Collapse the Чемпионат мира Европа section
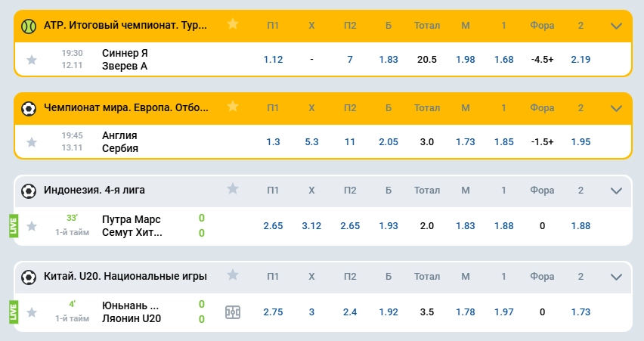Screen dimensions: 644x341 616,107
